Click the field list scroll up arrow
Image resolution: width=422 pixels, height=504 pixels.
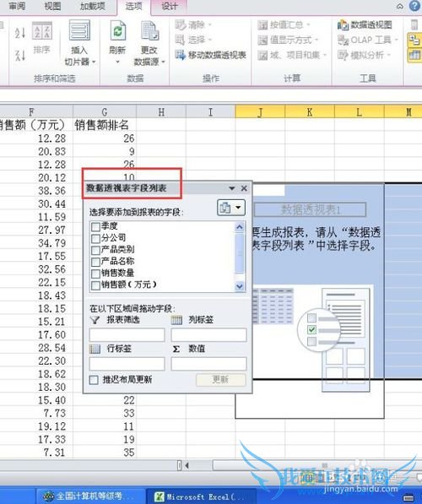240,227
